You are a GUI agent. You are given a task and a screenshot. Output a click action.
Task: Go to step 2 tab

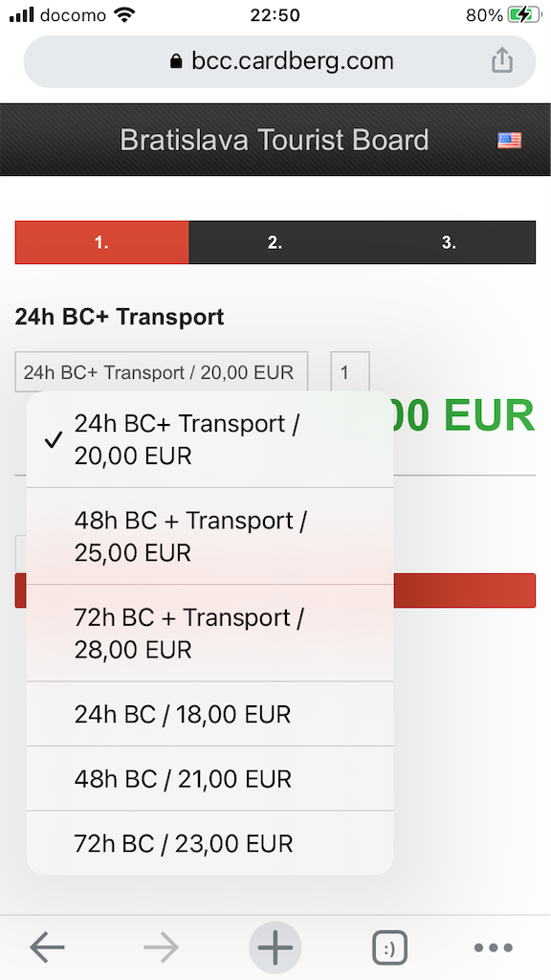275,242
